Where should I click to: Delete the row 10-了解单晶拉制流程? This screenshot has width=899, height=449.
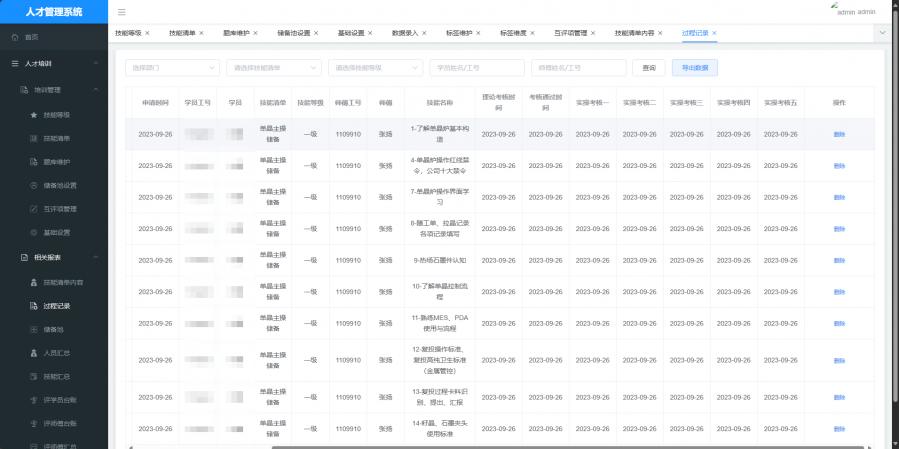pyautogui.click(x=839, y=292)
